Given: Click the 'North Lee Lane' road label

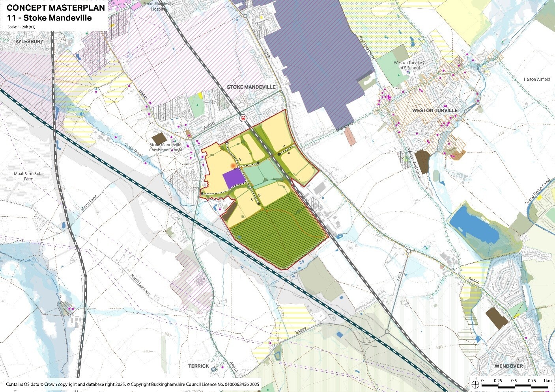Looking at the screenshot, I should coord(140,285).
